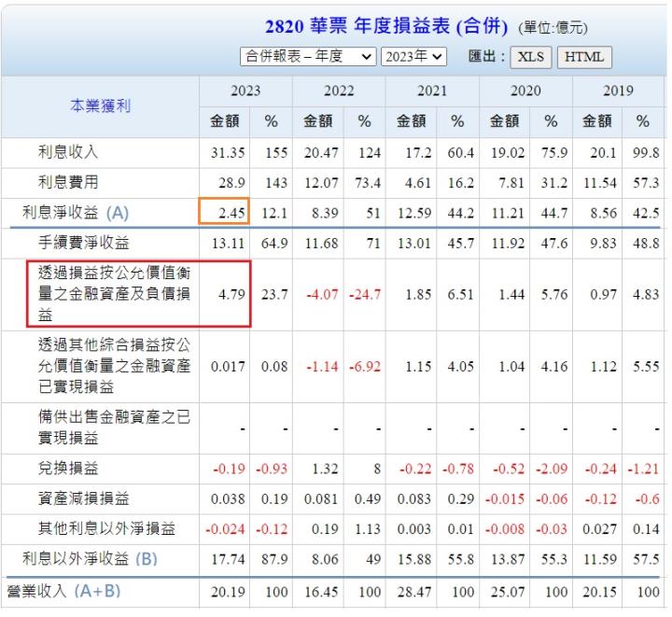The width and height of the screenshot is (672, 617).
Task: Click the 2023 手續費淨收益 value 13.11
Action: tap(228, 244)
